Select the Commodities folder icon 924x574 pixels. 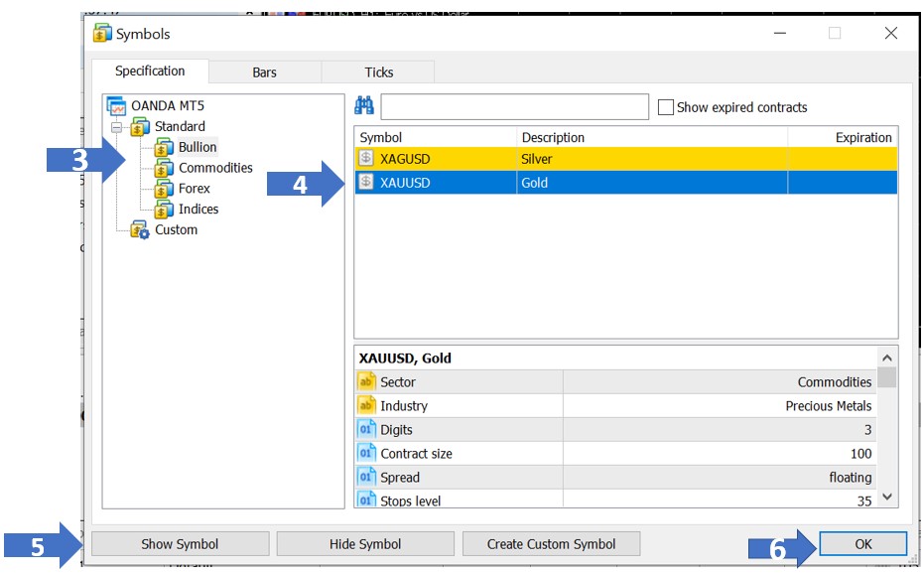coord(165,169)
